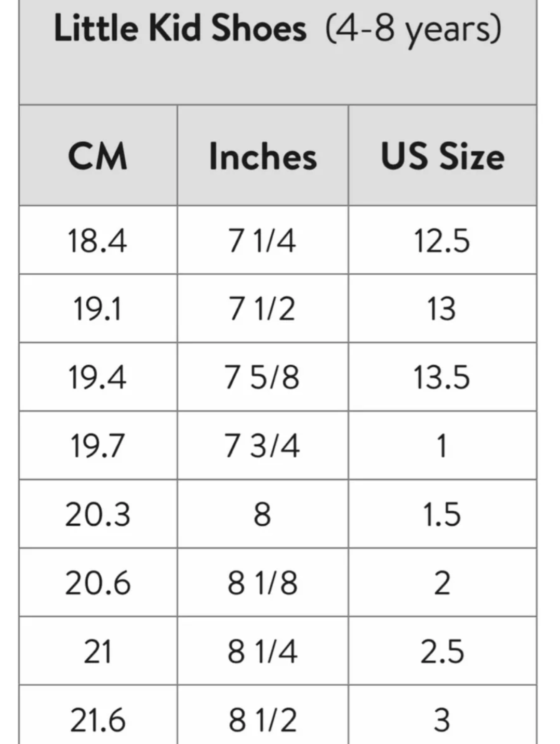Viewport: 560px width, 744px height.
Task: Select the 19.4 CM cell
Action: tap(98, 377)
